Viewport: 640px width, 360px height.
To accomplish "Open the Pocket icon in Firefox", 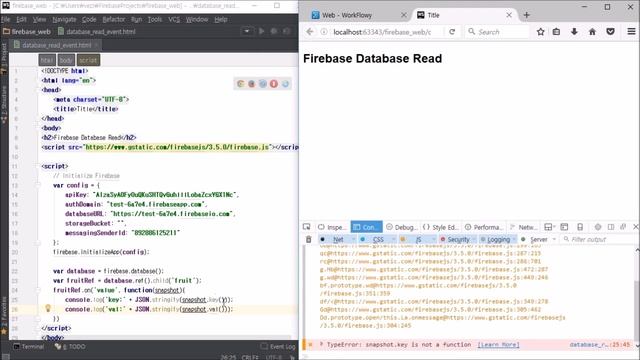I will (610, 31).
